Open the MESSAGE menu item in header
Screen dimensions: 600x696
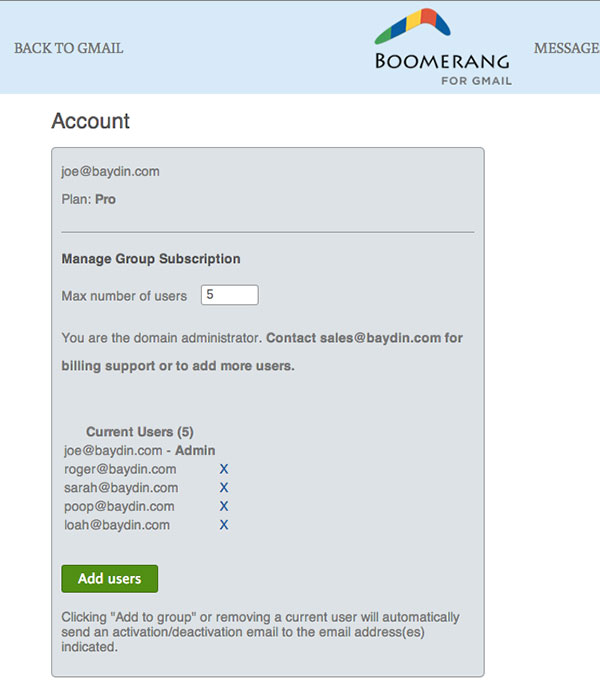point(566,48)
